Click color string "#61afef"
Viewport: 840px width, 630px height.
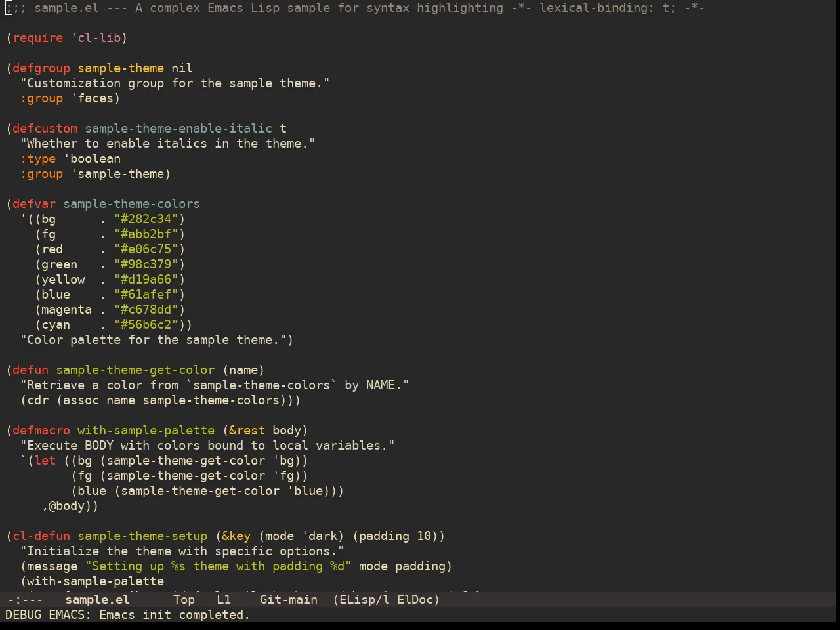pyautogui.click(x=146, y=295)
